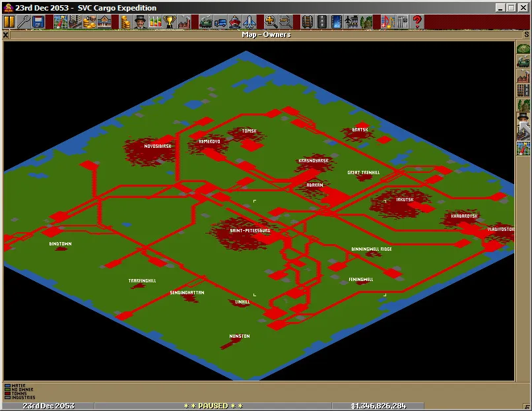Click the red question mark help icon

coord(417,22)
